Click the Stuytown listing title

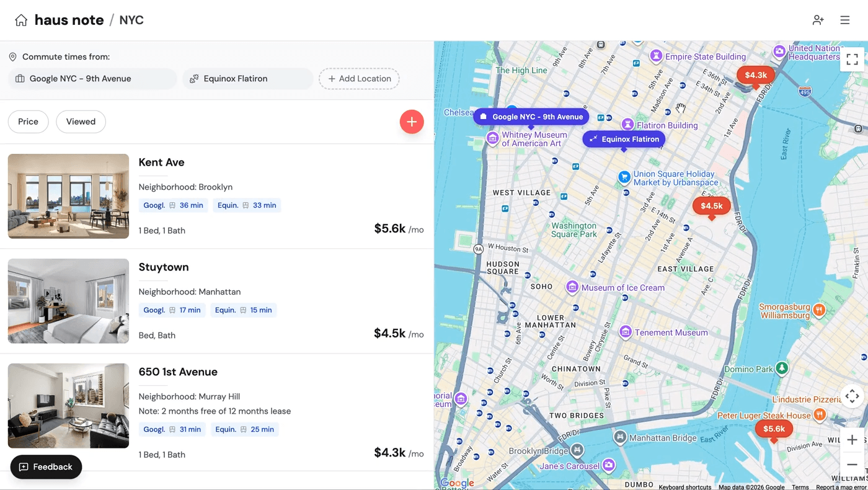click(164, 267)
